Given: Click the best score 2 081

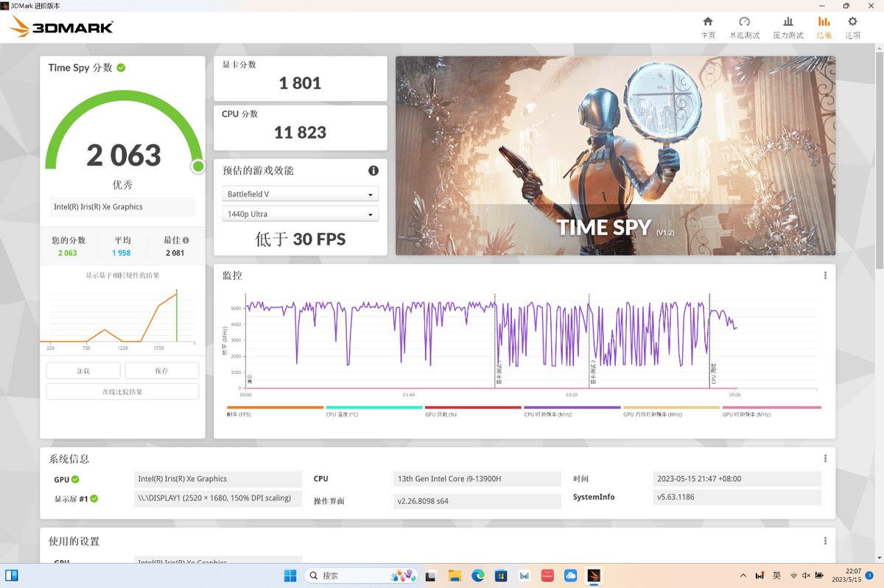Looking at the screenshot, I should click(x=175, y=253).
